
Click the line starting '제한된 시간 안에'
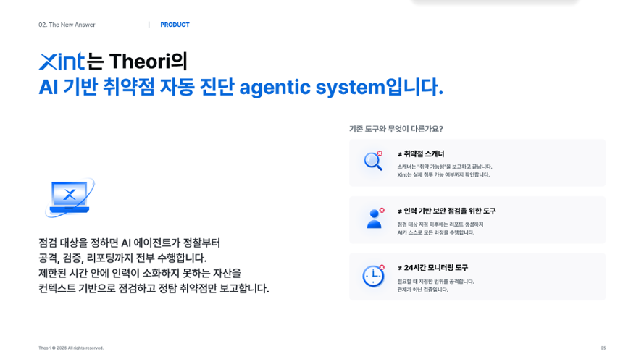pos(140,274)
